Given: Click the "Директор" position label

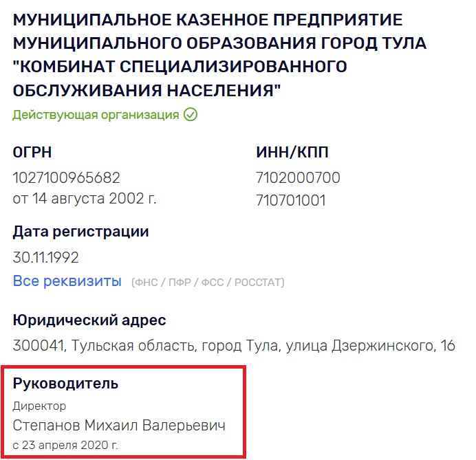Looking at the screenshot, I should tap(39, 406).
